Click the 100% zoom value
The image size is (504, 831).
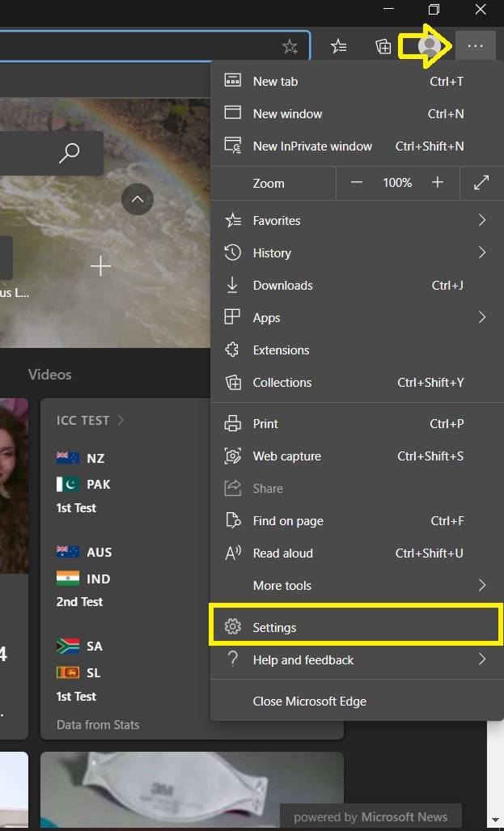coord(397,183)
